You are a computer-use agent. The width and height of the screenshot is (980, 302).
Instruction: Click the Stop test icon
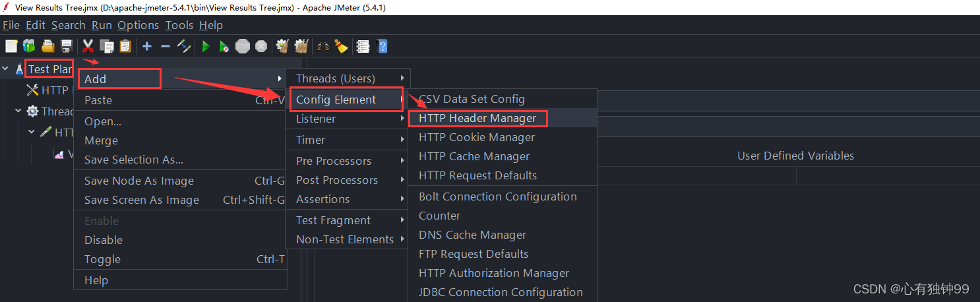[x=243, y=46]
